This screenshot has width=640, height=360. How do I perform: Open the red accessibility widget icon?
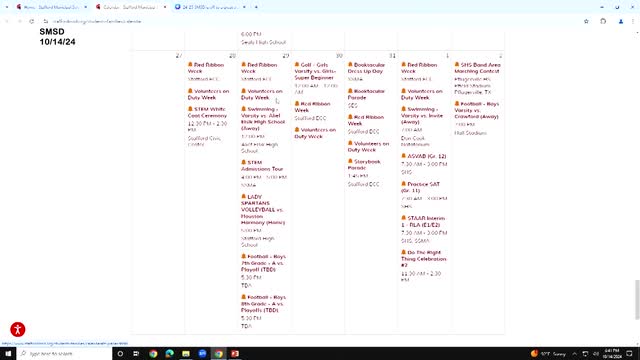pos(18,329)
